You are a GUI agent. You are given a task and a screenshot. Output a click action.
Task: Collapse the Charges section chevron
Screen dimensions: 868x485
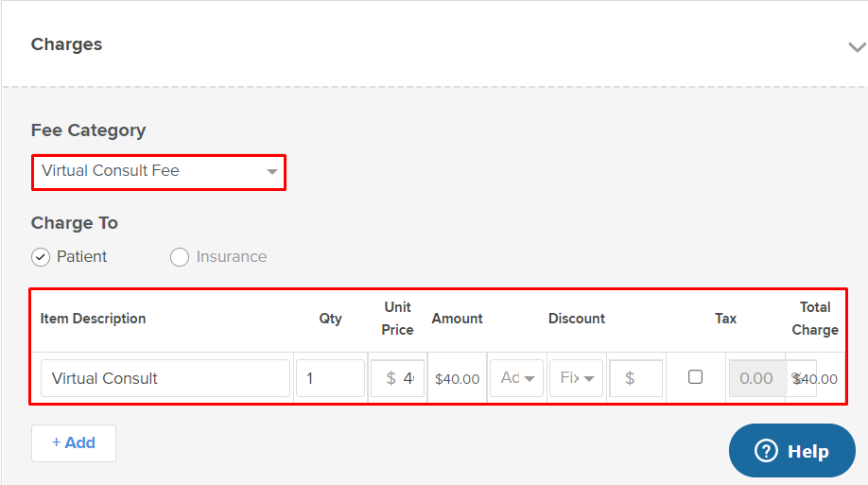857,47
